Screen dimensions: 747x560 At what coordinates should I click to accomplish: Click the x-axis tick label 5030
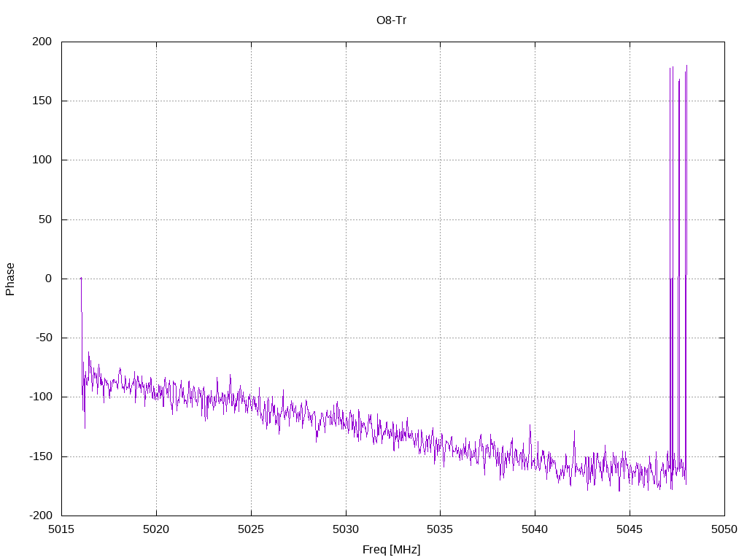pyautogui.click(x=346, y=529)
